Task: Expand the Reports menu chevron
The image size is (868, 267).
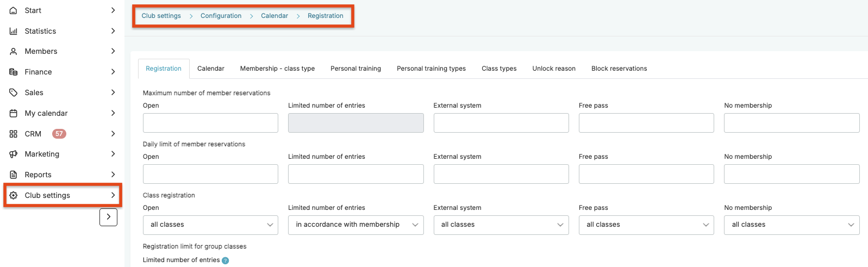Action: click(x=113, y=175)
